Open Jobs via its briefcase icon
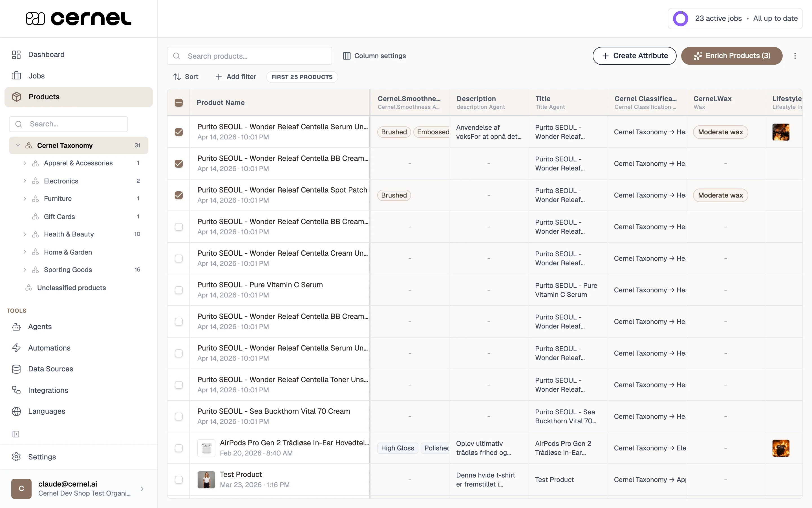Image resolution: width=812 pixels, height=508 pixels. (16, 76)
